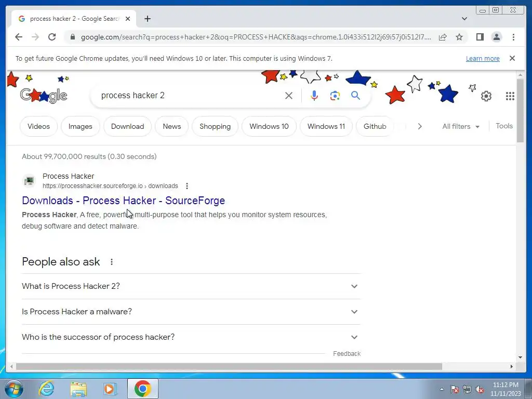Screen dimensions: 532x399
Task: Share this page from the address bar
Action: click(443, 37)
